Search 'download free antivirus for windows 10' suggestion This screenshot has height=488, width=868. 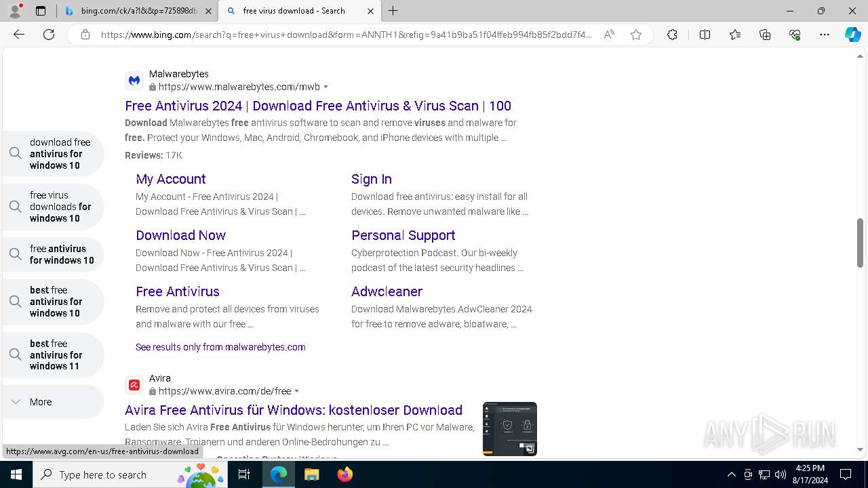click(54, 154)
